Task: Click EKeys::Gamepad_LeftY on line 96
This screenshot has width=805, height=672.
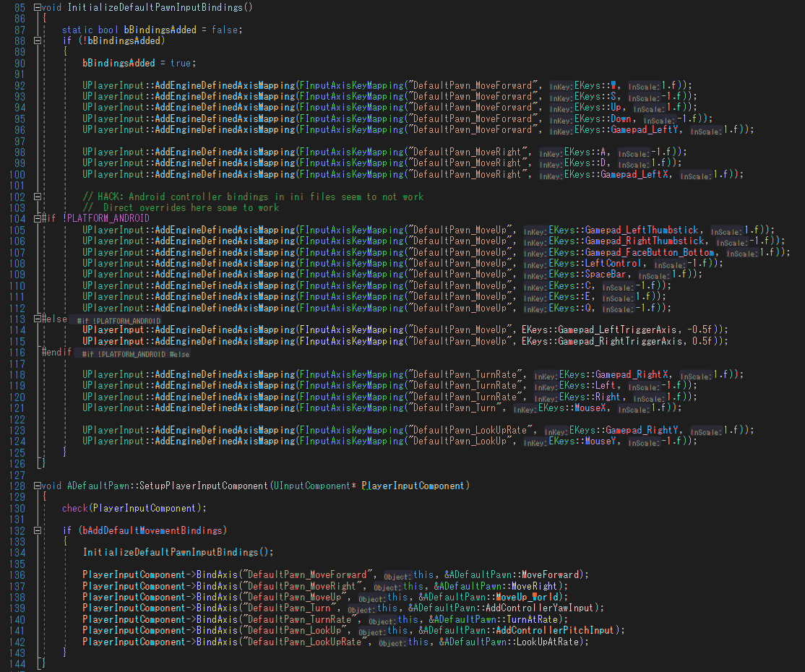Action: [x=627, y=130]
